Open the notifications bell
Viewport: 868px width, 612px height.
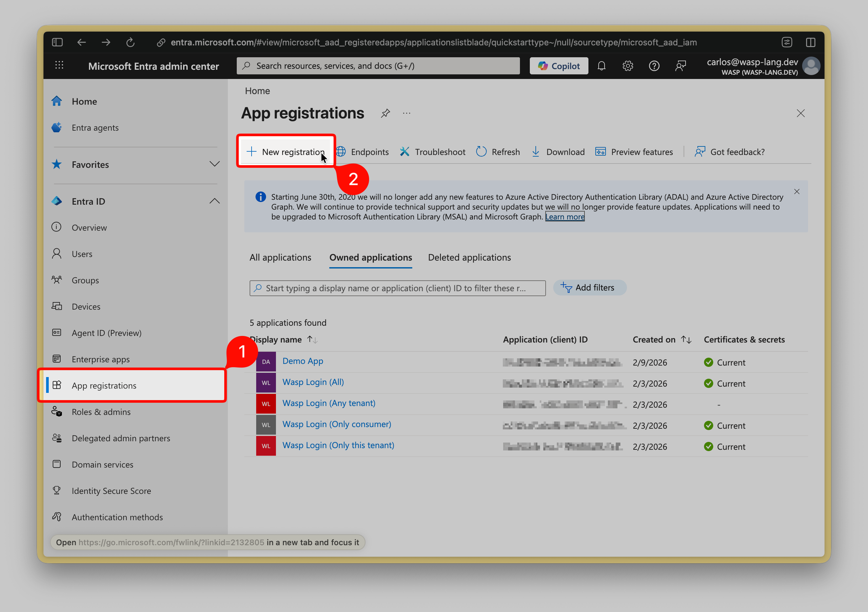click(x=602, y=65)
